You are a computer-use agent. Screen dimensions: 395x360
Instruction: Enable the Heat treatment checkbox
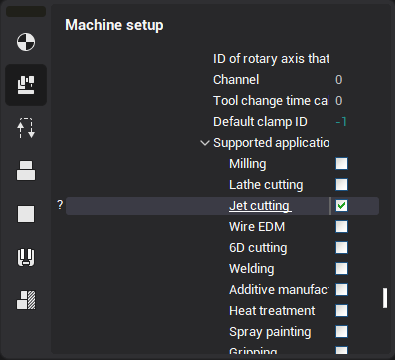pyautogui.click(x=341, y=311)
